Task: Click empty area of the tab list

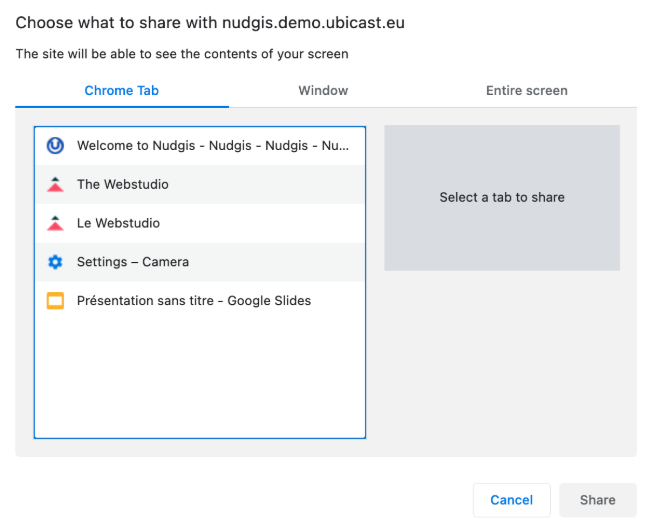Action: 200,378
